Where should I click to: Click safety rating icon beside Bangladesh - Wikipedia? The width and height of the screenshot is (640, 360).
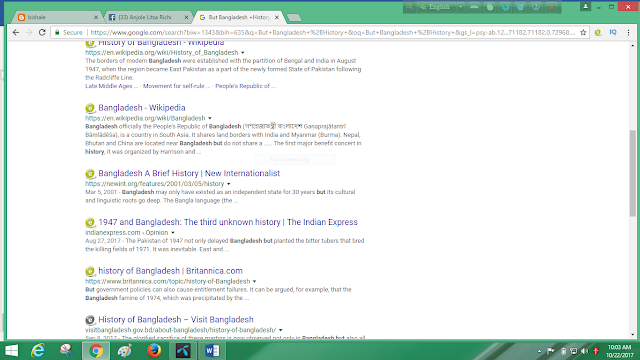click(x=90, y=108)
